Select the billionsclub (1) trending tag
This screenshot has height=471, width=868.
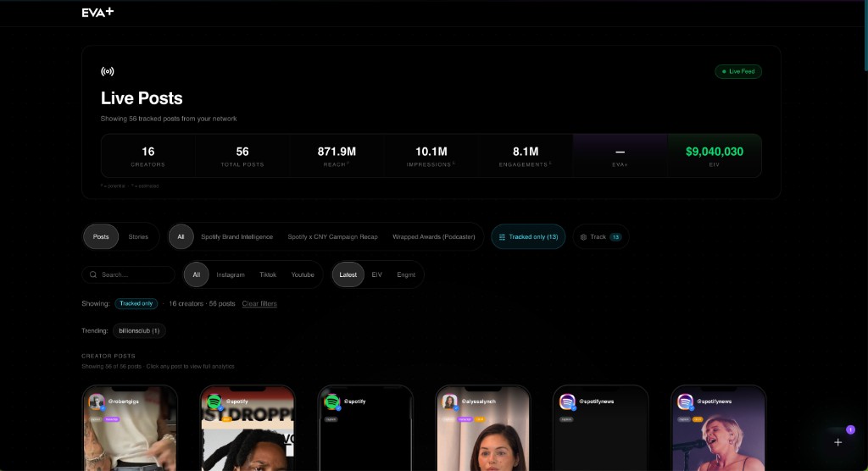pyautogui.click(x=139, y=330)
